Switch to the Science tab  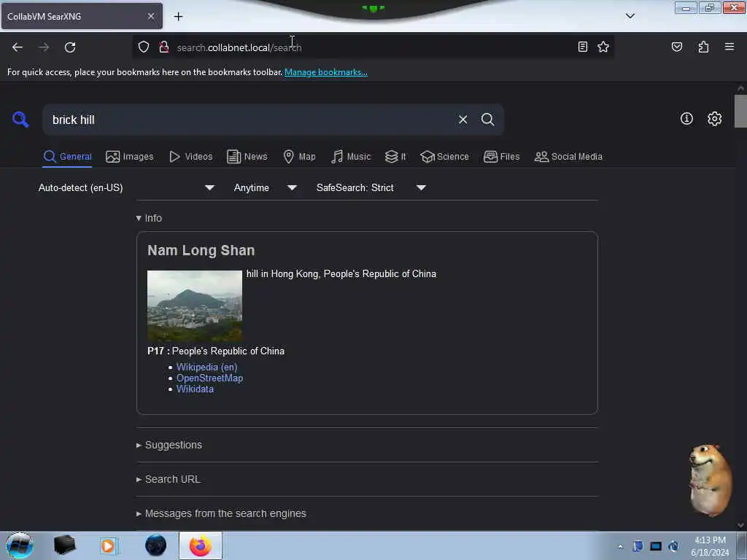point(444,157)
